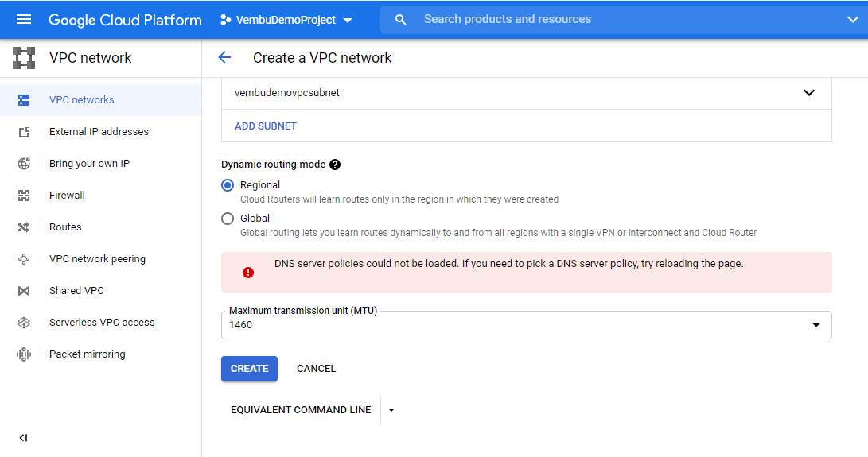Click the Google Cloud Platform logo text

(125, 20)
